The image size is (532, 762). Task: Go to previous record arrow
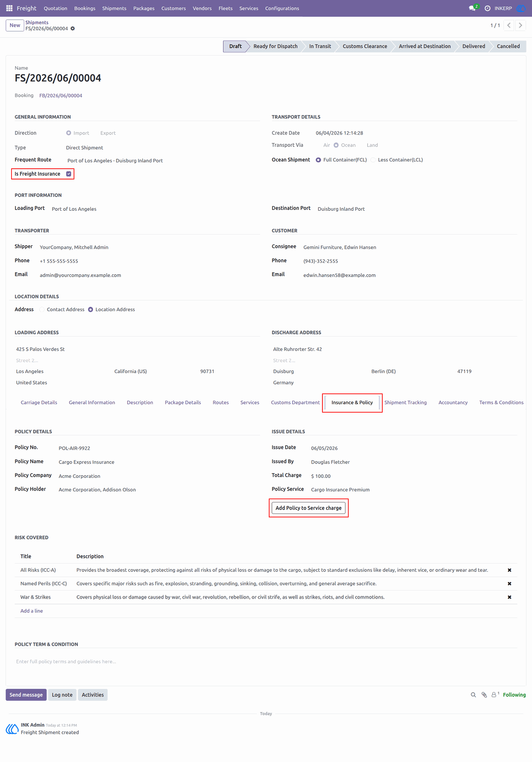click(509, 25)
